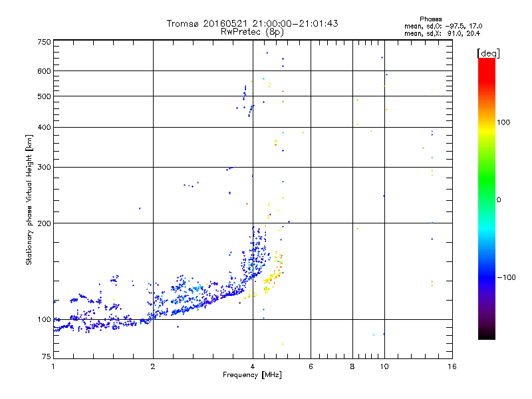Viewport: 532px width, 399px height.
Task: Click the y-axis tick label "200"
Action: click(44, 223)
